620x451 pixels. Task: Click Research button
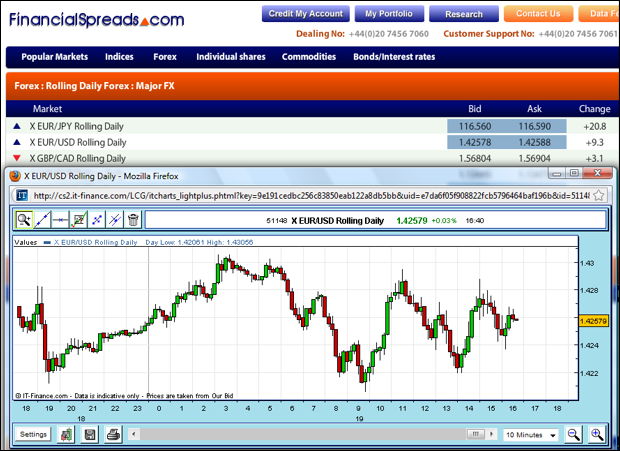click(x=464, y=14)
